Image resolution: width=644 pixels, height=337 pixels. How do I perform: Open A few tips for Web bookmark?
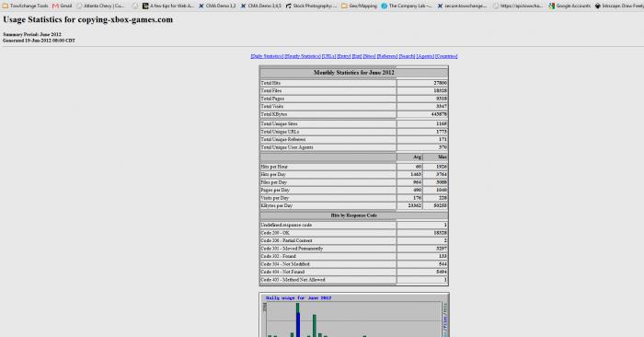coord(167,6)
